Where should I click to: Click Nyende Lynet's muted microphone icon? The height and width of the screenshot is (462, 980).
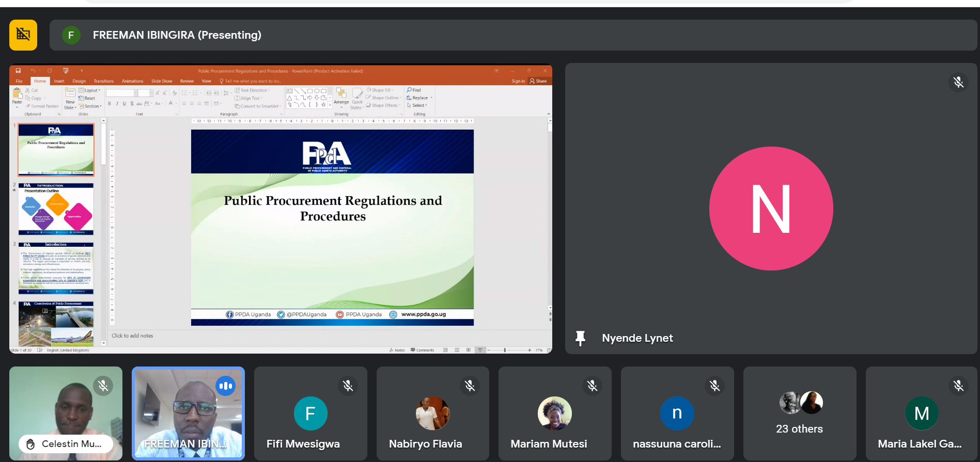tap(958, 82)
